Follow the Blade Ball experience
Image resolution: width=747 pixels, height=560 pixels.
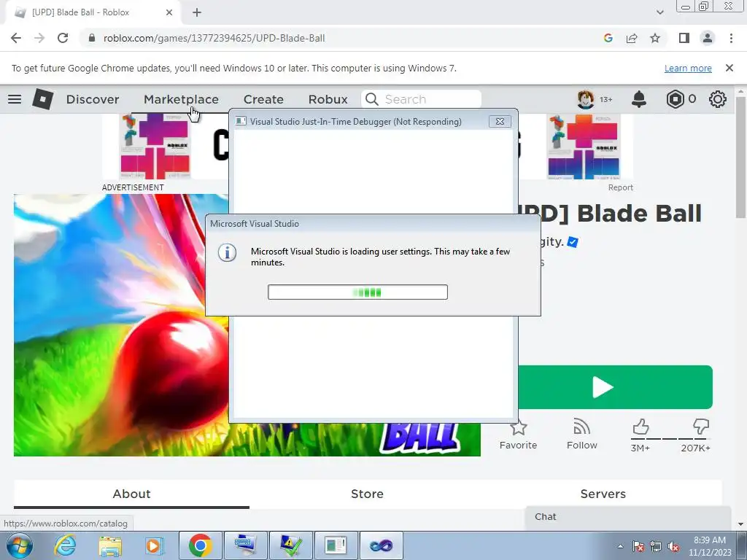coord(581,427)
